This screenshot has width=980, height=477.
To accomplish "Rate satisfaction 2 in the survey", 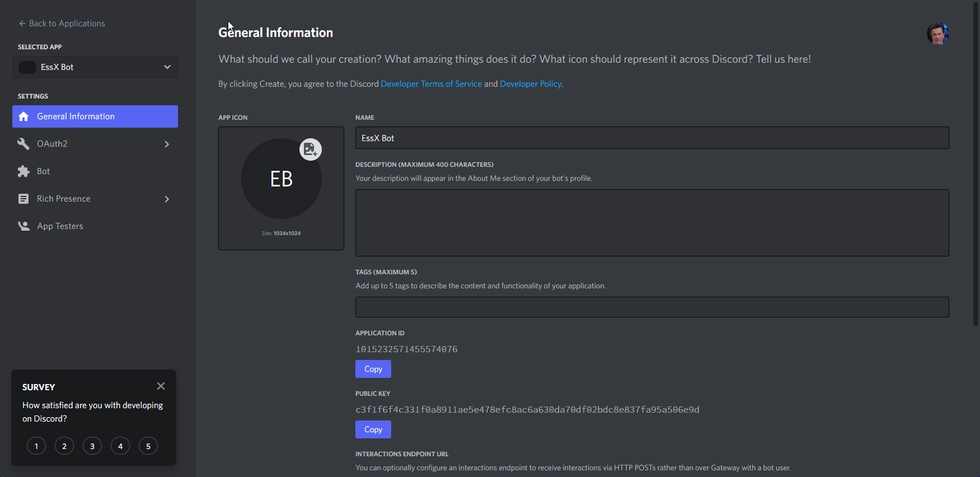I will click(x=64, y=446).
